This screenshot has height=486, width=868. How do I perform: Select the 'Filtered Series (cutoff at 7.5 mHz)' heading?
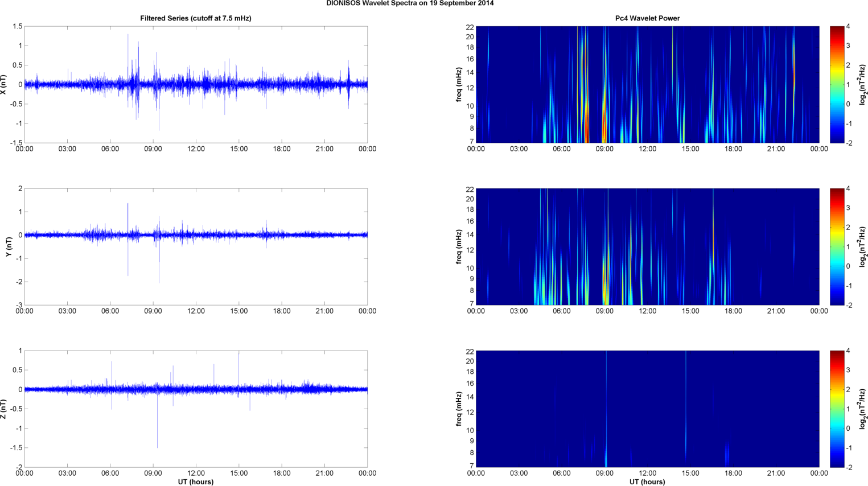(x=196, y=18)
